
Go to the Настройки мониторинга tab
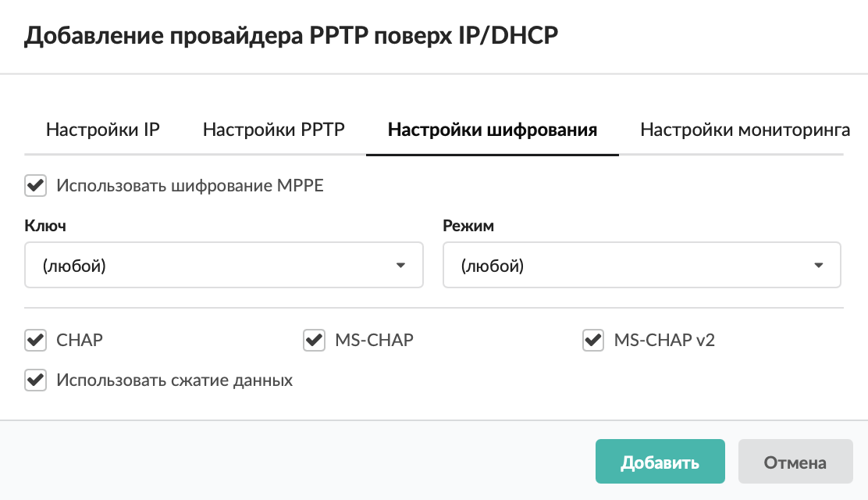pos(745,130)
